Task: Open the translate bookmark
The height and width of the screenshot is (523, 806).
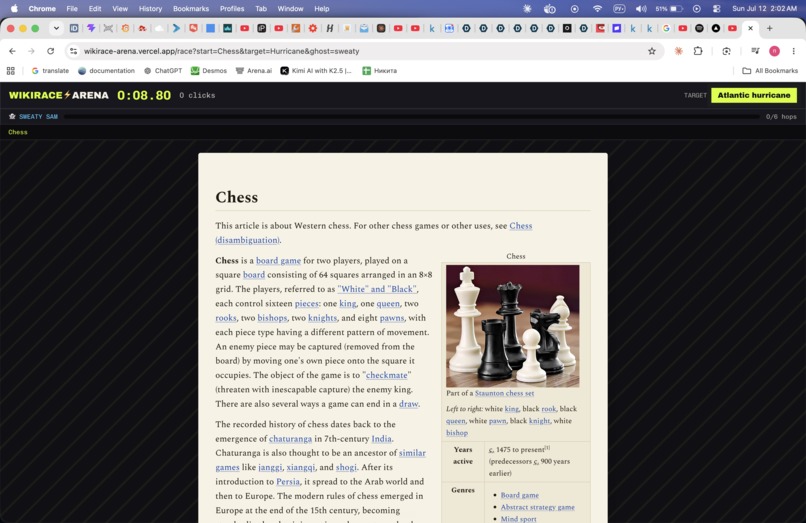Action: tap(50, 70)
